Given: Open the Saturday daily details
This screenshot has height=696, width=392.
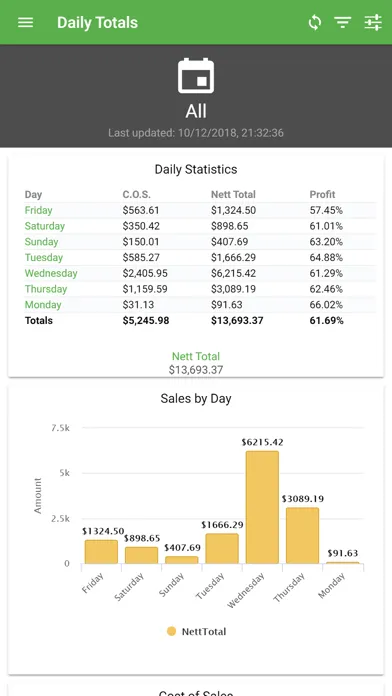Looking at the screenshot, I should pyautogui.click(x=44, y=226).
